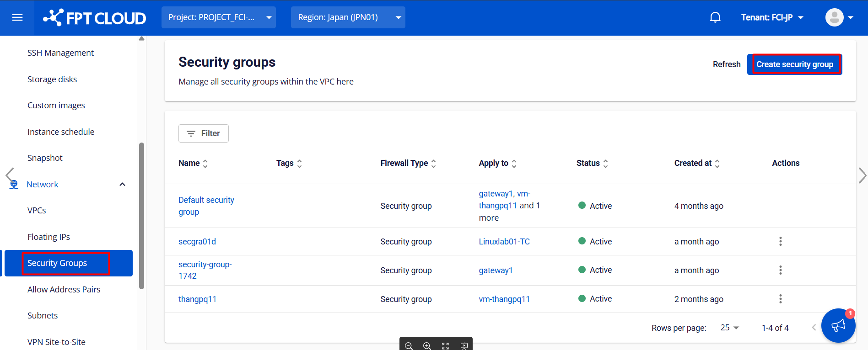
Task: Open the announcement megaphone chat bubble
Action: pos(838,325)
